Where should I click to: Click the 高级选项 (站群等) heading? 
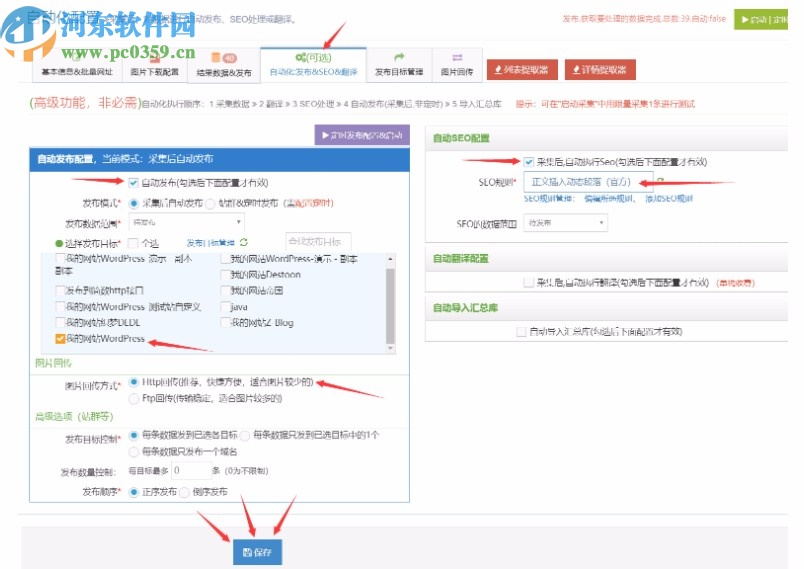click(74, 416)
